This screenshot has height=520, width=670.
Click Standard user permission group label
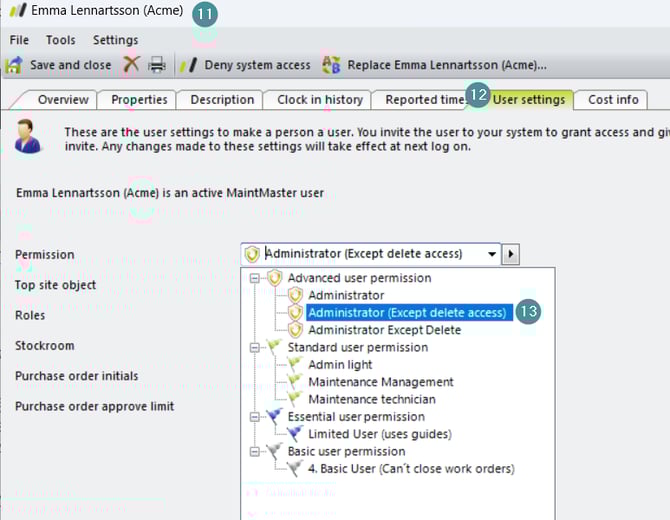click(358, 347)
